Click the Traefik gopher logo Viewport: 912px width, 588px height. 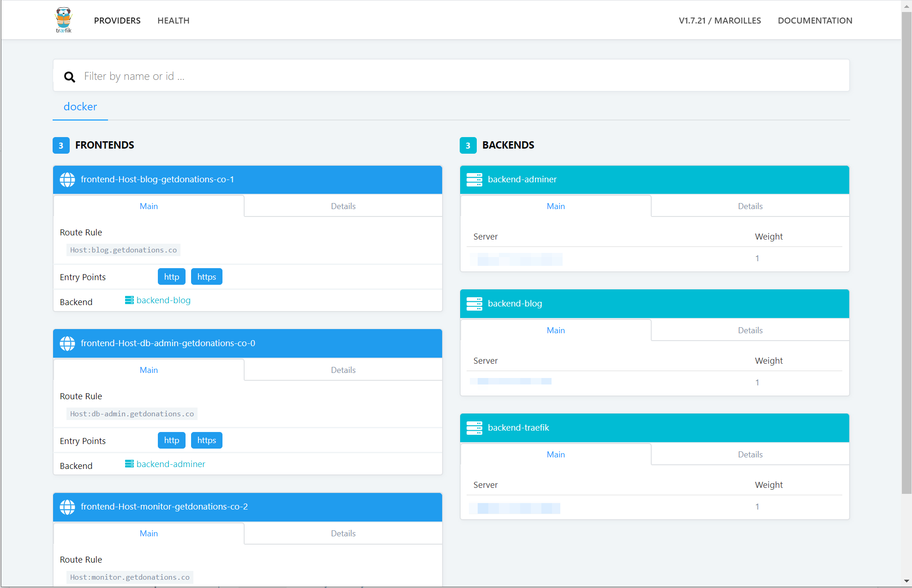(x=64, y=20)
